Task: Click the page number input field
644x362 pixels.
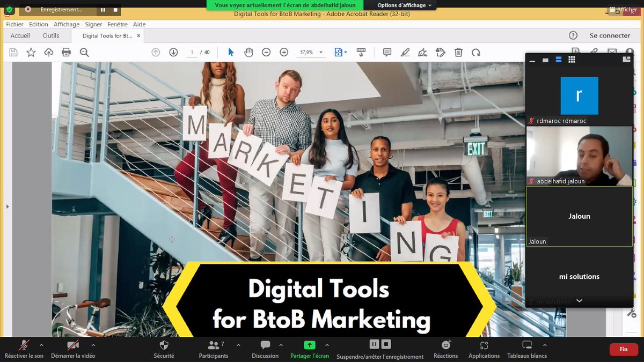Action: [x=192, y=52]
